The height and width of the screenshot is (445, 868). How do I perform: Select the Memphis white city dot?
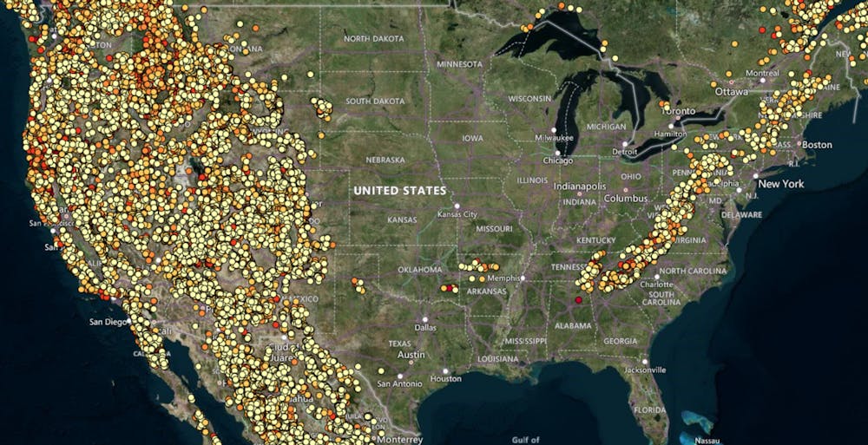[x=523, y=278]
